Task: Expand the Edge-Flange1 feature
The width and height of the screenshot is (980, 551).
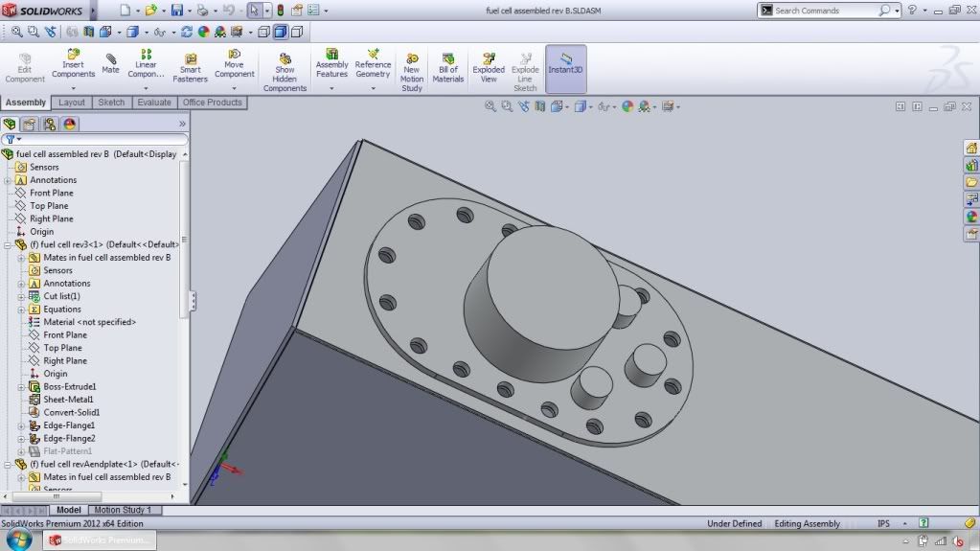Action: click(x=21, y=425)
